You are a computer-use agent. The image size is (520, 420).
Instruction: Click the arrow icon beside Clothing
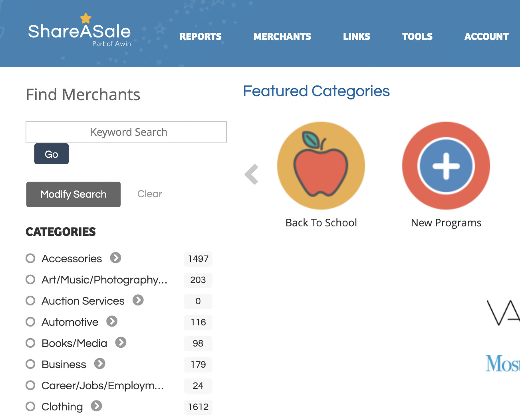[x=95, y=406]
